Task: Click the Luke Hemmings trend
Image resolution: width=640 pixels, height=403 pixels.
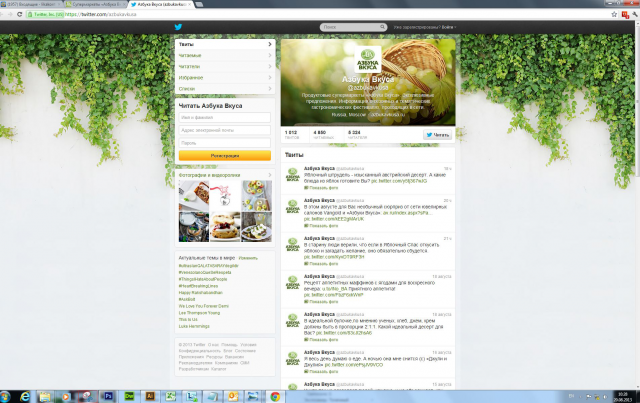Action: [194, 326]
